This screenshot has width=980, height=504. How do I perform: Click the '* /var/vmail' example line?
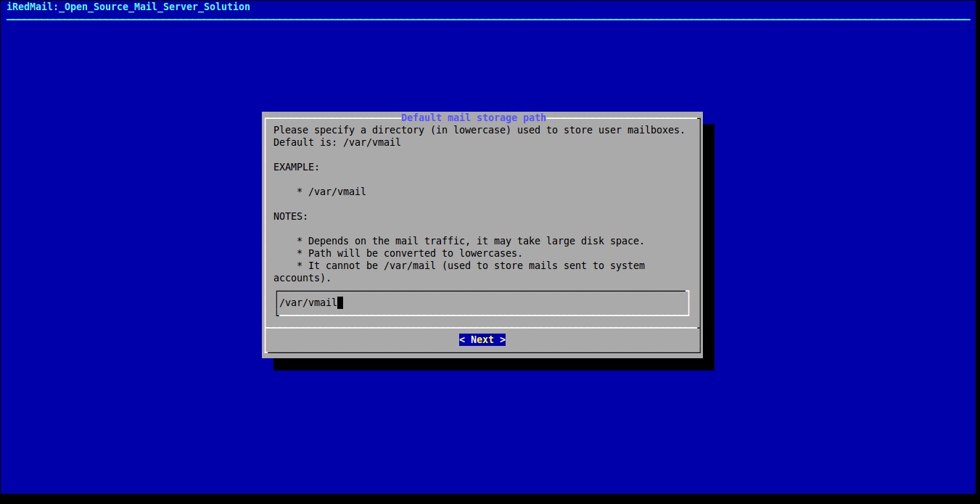click(x=332, y=191)
